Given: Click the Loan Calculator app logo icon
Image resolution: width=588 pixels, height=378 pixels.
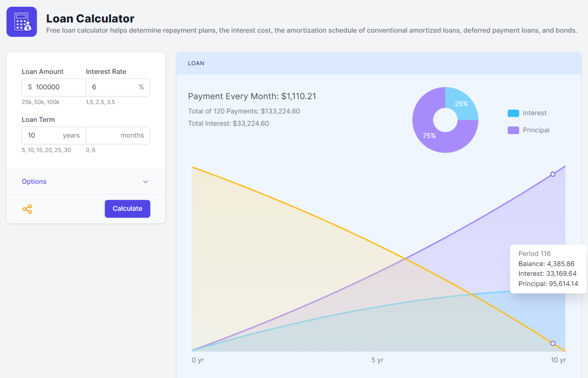Looking at the screenshot, I should click(22, 22).
